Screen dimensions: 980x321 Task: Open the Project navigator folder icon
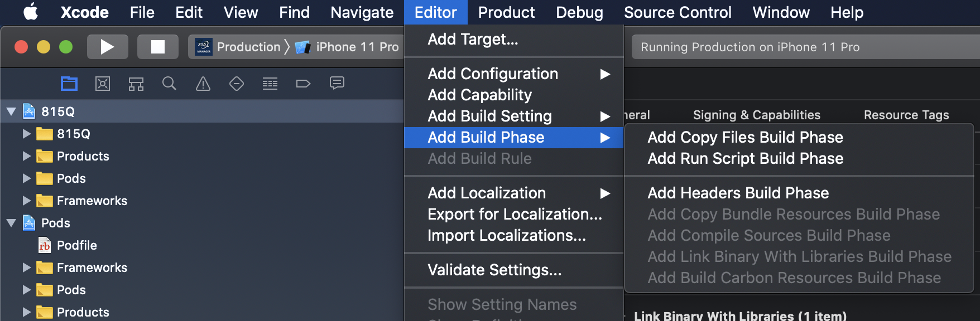(69, 84)
